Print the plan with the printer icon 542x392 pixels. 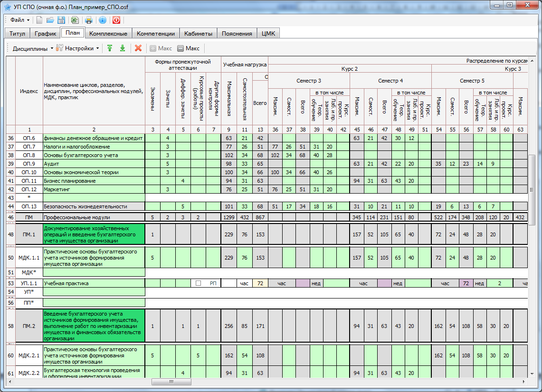(89, 20)
